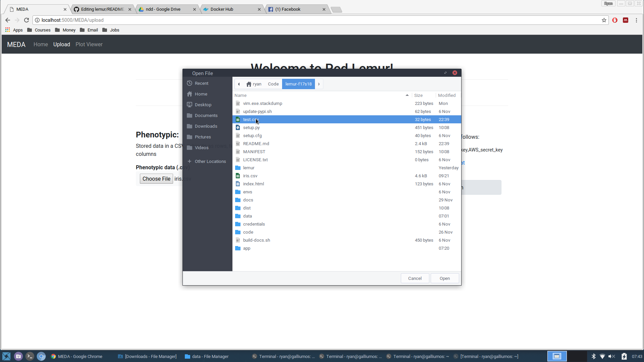Select the Downloads sidebar folder
The image size is (644, 362).
click(x=206, y=126)
